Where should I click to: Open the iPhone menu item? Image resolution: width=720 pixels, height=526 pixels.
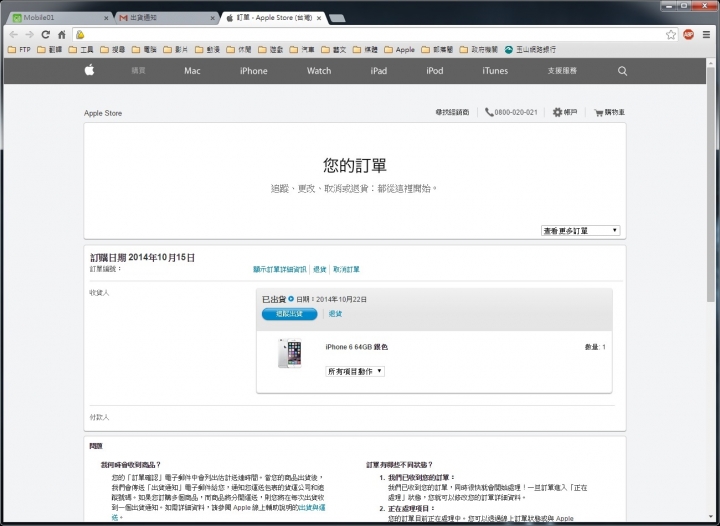tap(253, 71)
